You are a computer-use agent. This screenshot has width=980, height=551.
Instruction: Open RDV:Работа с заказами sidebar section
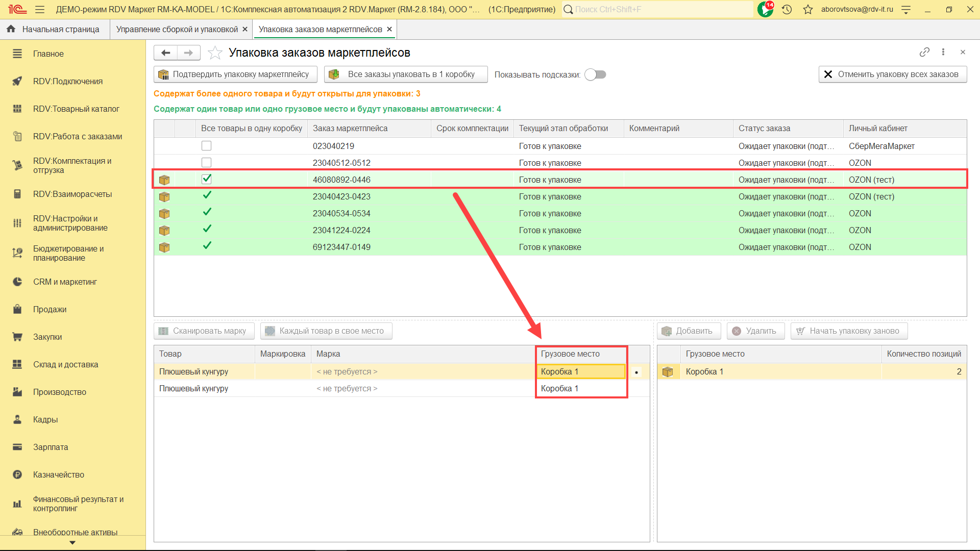coord(77,136)
